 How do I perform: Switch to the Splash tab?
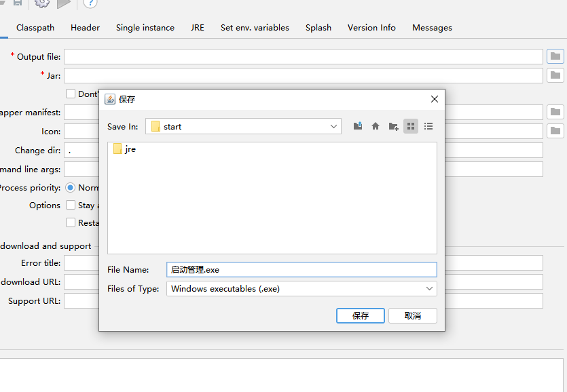pyautogui.click(x=318, y=28)
